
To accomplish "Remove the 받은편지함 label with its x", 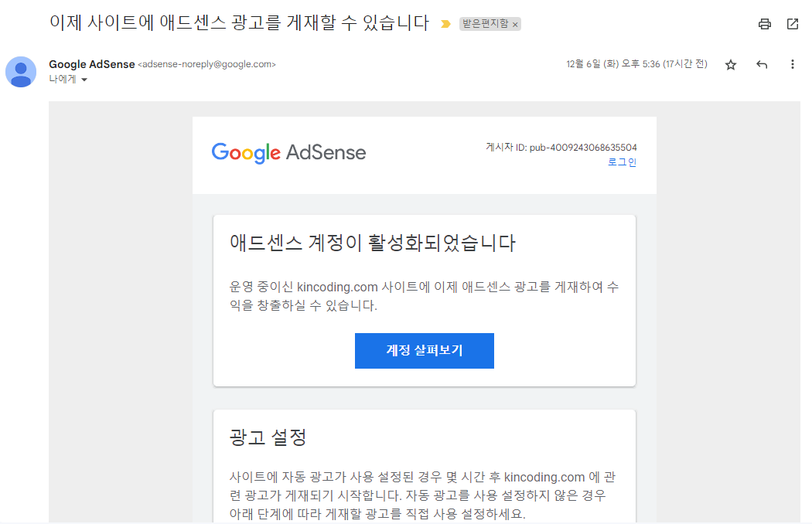I will tap(514, 24).
